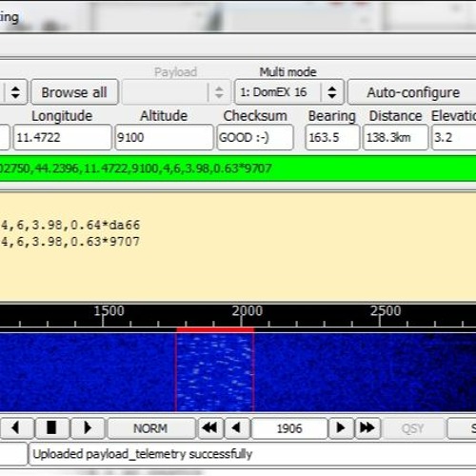This screenshot has width=476, height=476.
Task: Click the Auto-configure button
Action: pos(412,92)
